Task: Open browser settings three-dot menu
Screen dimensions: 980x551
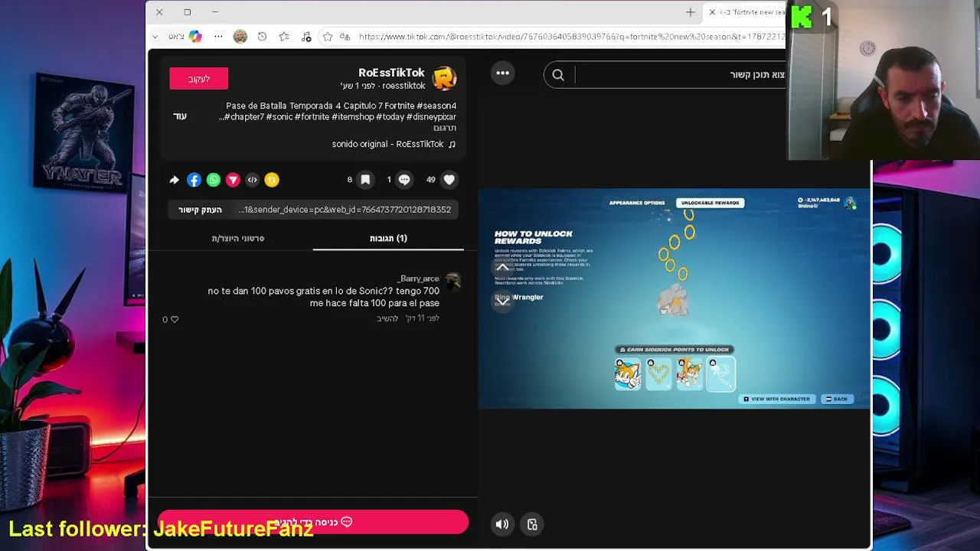Action: [218, 37]
